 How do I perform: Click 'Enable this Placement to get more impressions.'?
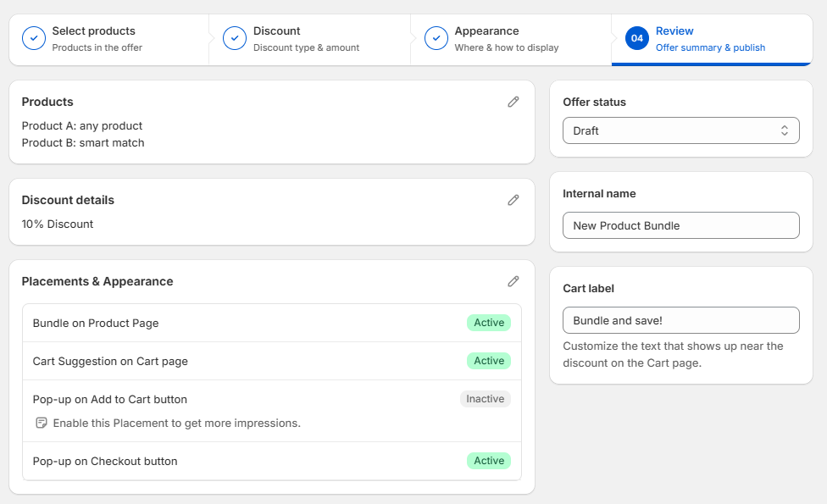[177, 423]
